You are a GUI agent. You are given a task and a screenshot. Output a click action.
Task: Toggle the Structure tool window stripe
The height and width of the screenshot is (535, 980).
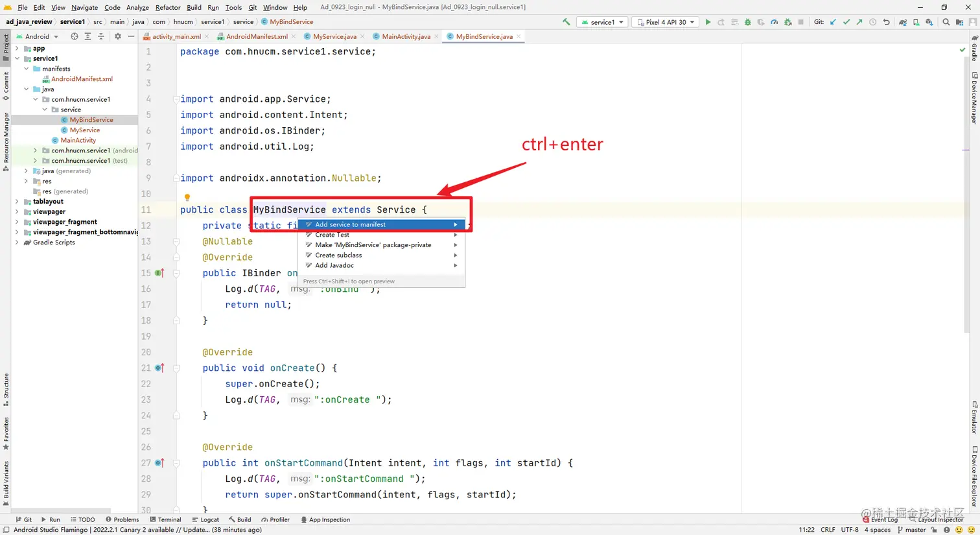6,389
